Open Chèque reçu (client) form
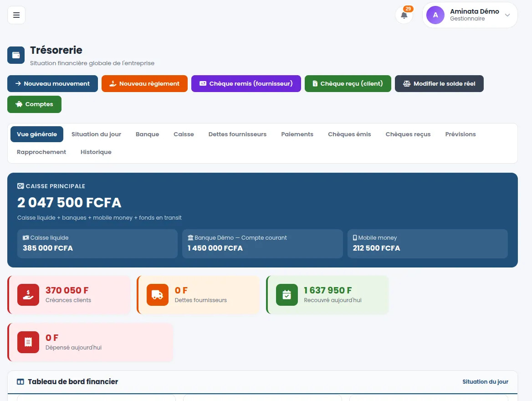 [x=348, y=83]
